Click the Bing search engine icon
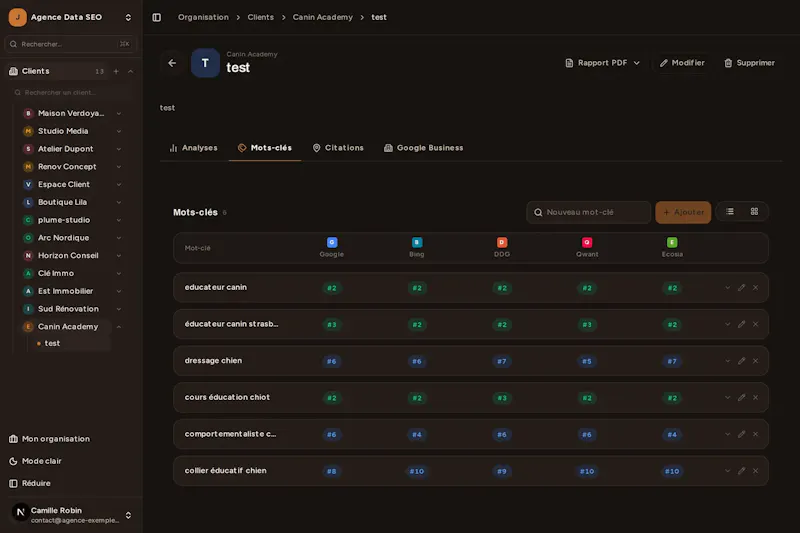Image resolution: width=800 pixels, height=533 pixels. [x=417, y=242]
